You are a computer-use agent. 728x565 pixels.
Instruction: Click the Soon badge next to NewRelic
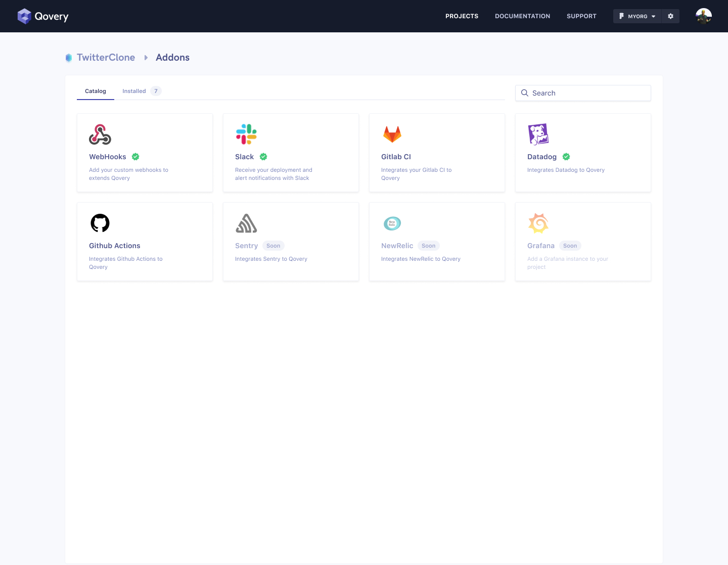(x=429, y=246)
